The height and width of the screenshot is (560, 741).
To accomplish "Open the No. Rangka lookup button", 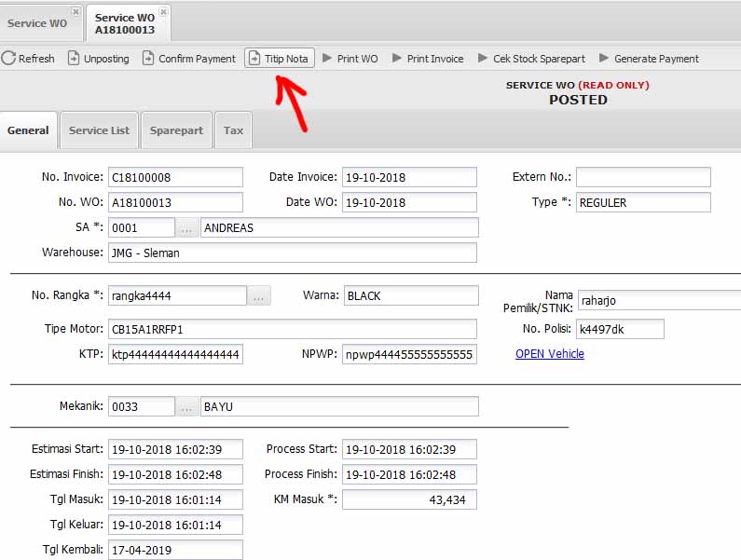I will 259,296.
